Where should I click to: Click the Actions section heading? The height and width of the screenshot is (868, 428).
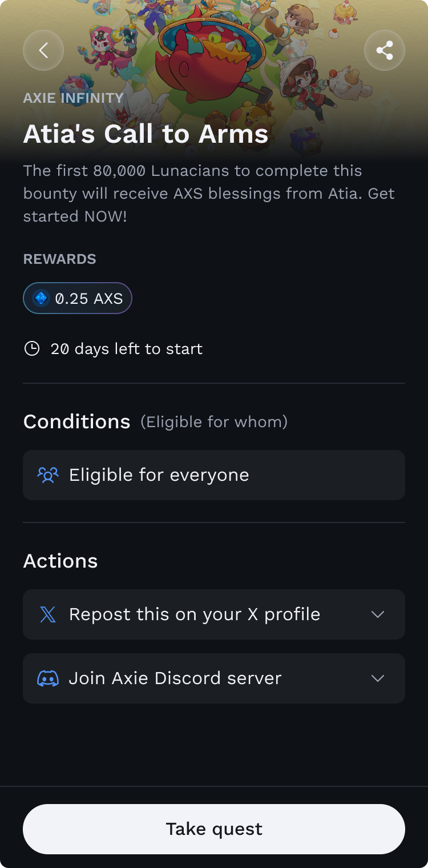pos(60,561)
